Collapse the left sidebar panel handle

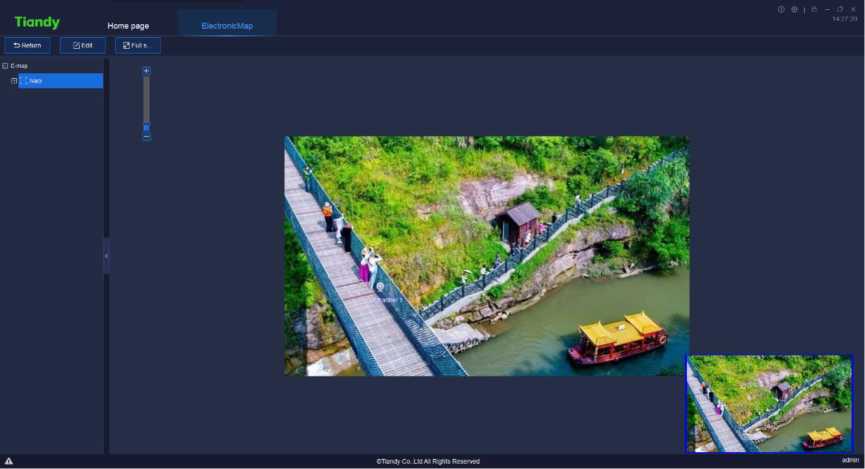point(106,256)
